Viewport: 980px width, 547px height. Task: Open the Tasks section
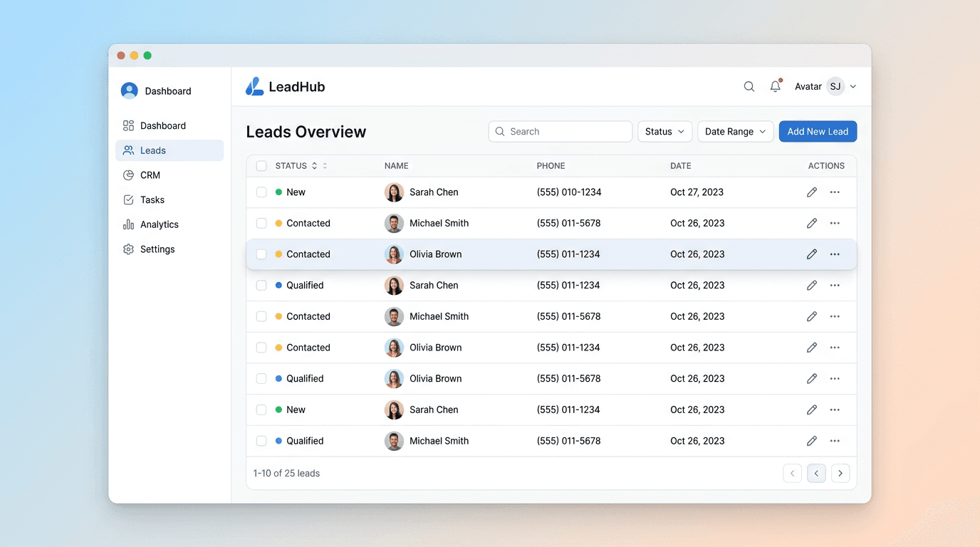(151, 199)
